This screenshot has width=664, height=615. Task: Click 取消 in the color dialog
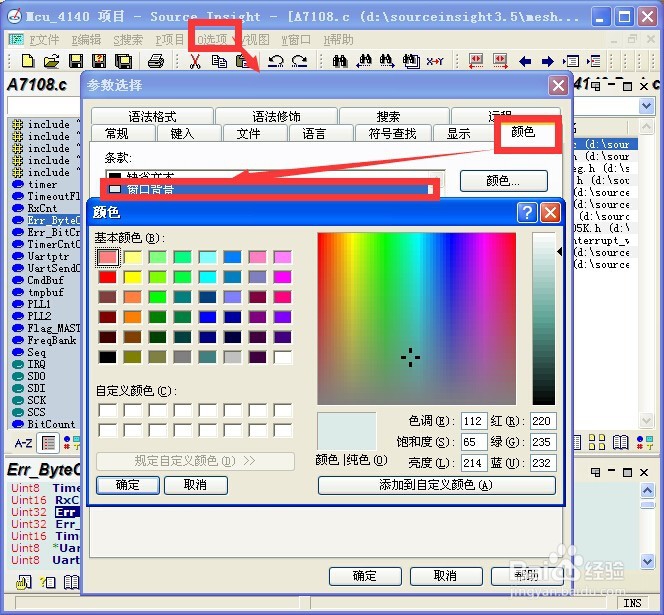pyautogui.click(x=195, y=485)
